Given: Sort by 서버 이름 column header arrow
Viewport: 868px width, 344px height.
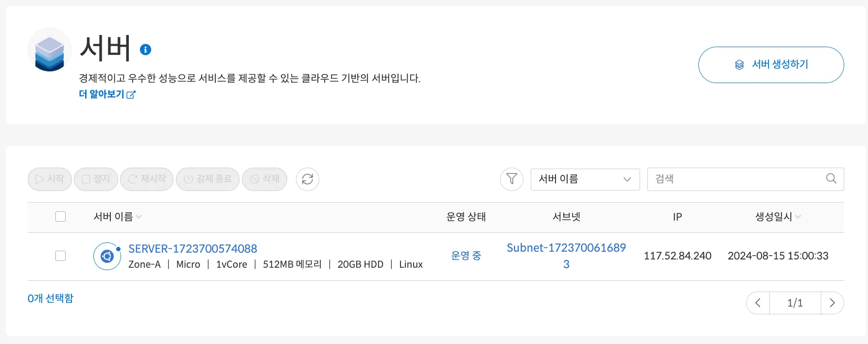Looking at the screenshot, I should point(139,217).
